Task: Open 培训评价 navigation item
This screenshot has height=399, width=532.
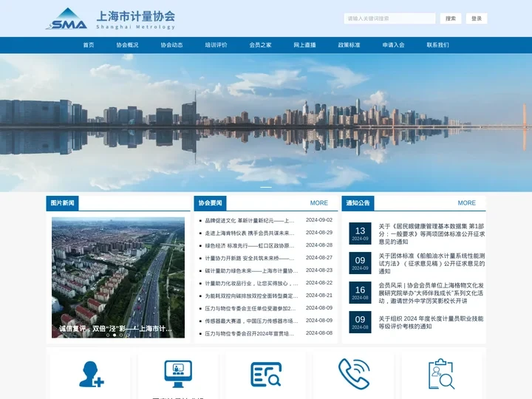Action: point(216,45)
